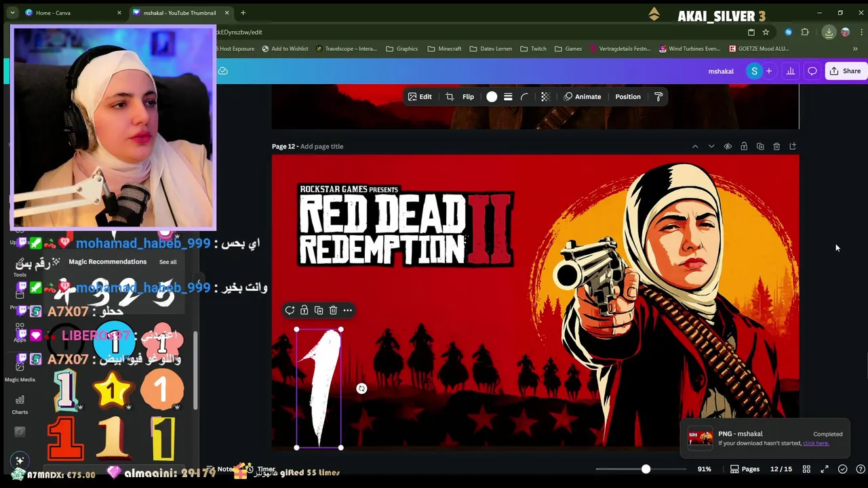Select the yellow star number 1 graphic
The width and height of the screenshot is (868, 488).
point(114,390)
